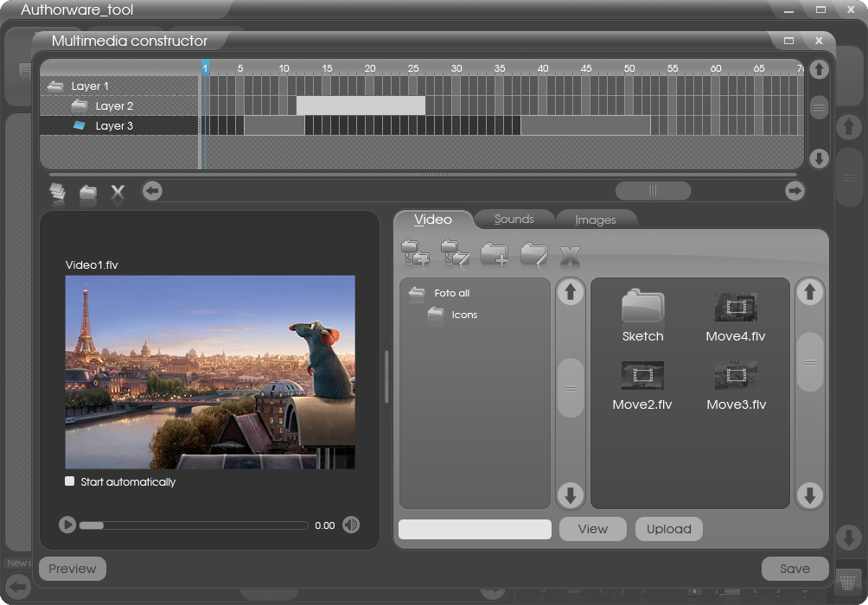Enable the Start automatically checkbox
868x605 pixels.
[x=70, y=481]
